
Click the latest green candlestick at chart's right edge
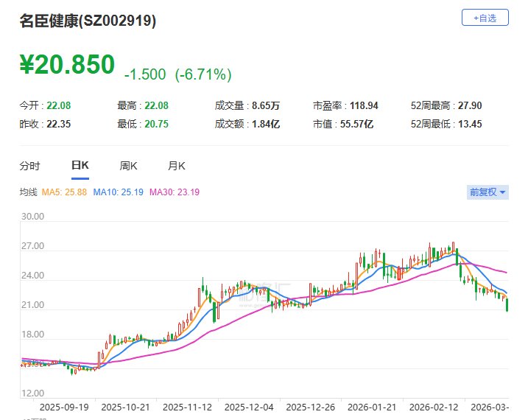pos(507,304)
